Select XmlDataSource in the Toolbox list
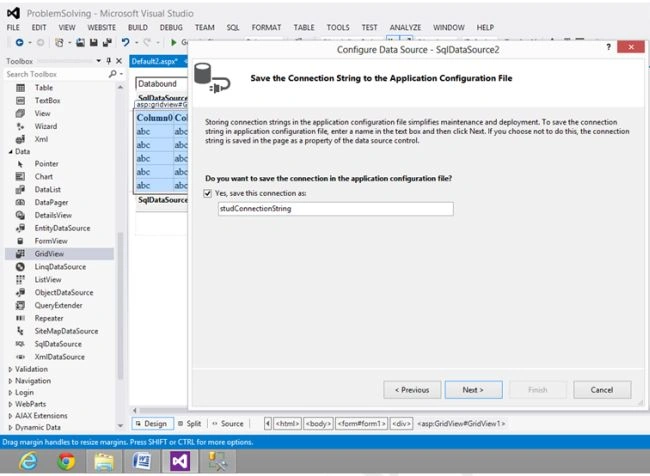650x476 pixels. pos(59,357)
